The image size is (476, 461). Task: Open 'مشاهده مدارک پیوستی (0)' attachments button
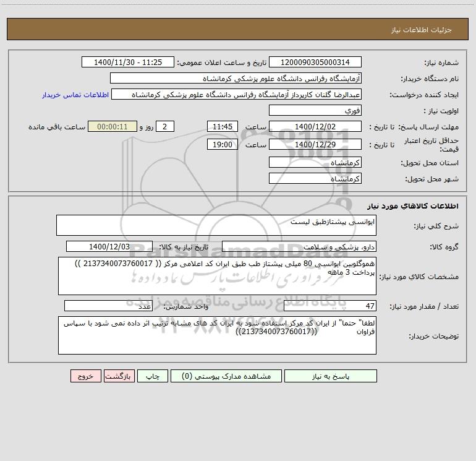(x=226, y=376)
